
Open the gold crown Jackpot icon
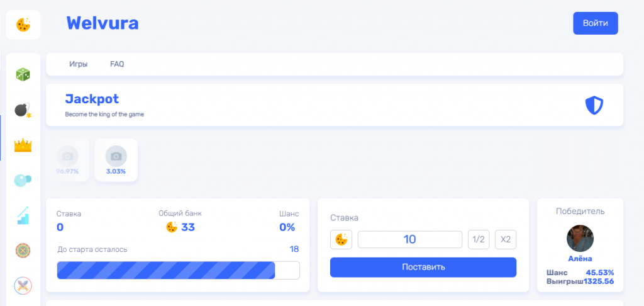click(x=23, y=145)
